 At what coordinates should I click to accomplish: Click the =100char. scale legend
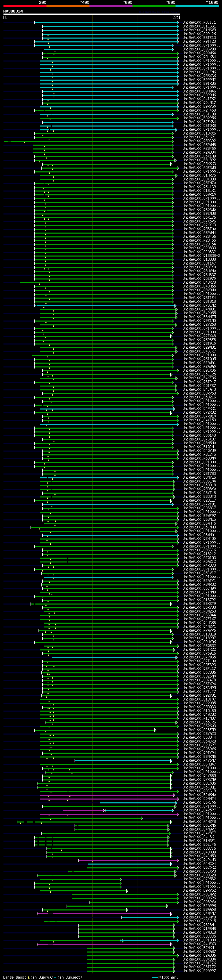click(x=165, y=977)
